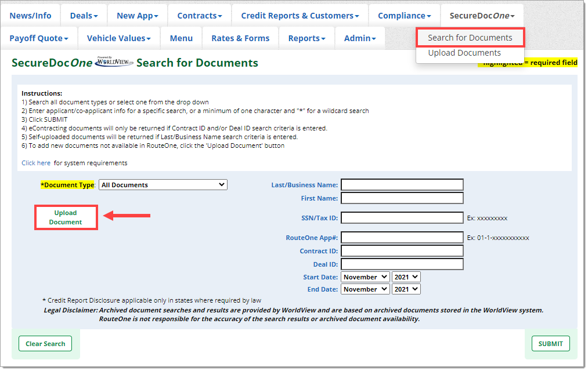Viewport: 588px width, 371px height.
Task: Click into the SSN/Tax ID field
Action: pos(402,218)
